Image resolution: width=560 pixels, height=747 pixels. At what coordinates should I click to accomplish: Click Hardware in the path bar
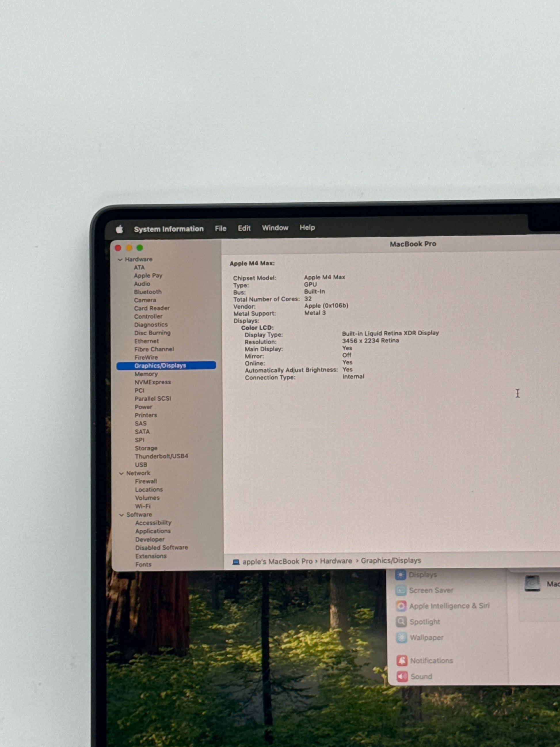pos(336,561)
